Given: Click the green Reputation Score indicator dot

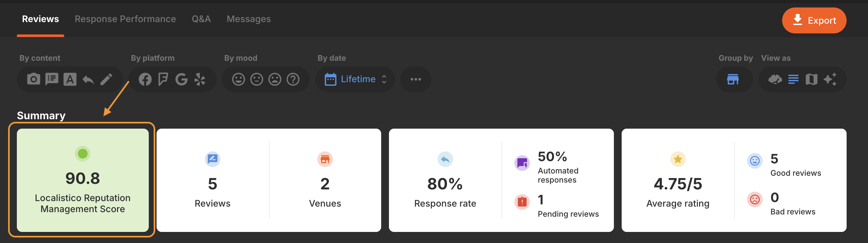Looking at the screenshot, I should [83, 154].
